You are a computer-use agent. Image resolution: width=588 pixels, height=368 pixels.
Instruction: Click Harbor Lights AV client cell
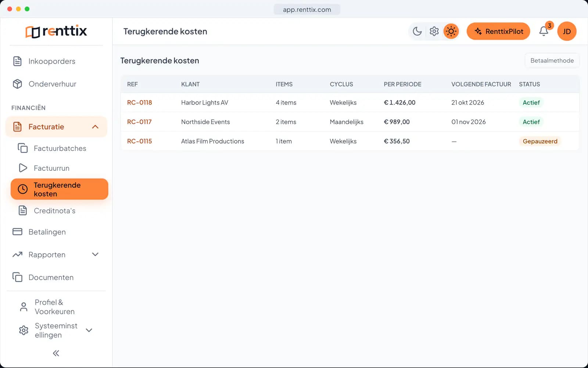(x=205, y=103)
